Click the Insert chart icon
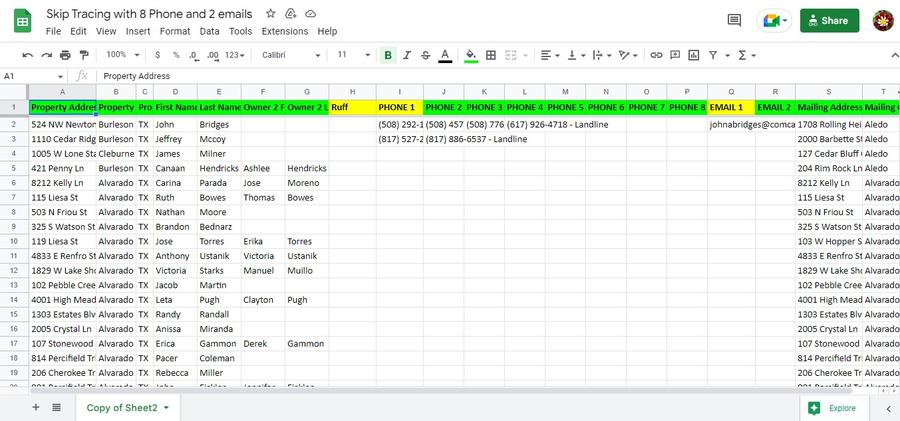Image resolution: width=900 pixels, height=421 pixels. coord(694,55)
